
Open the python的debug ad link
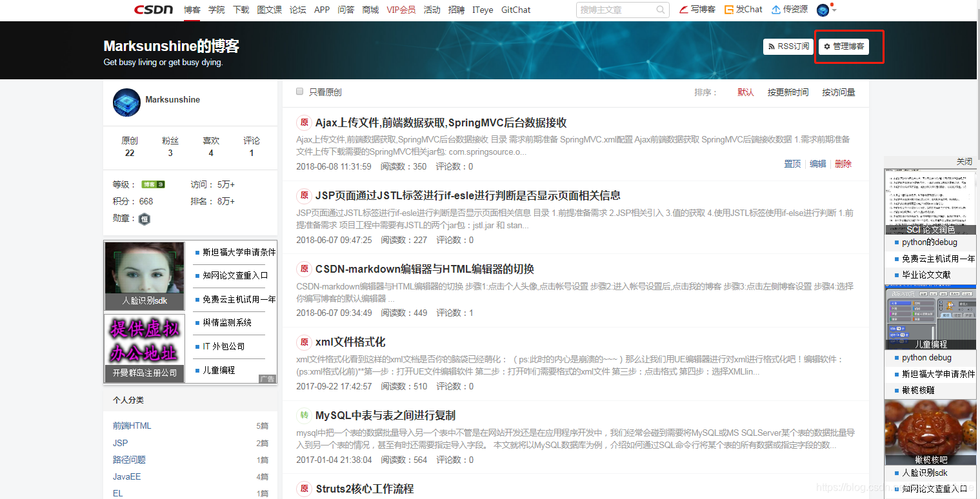[930, 242]
